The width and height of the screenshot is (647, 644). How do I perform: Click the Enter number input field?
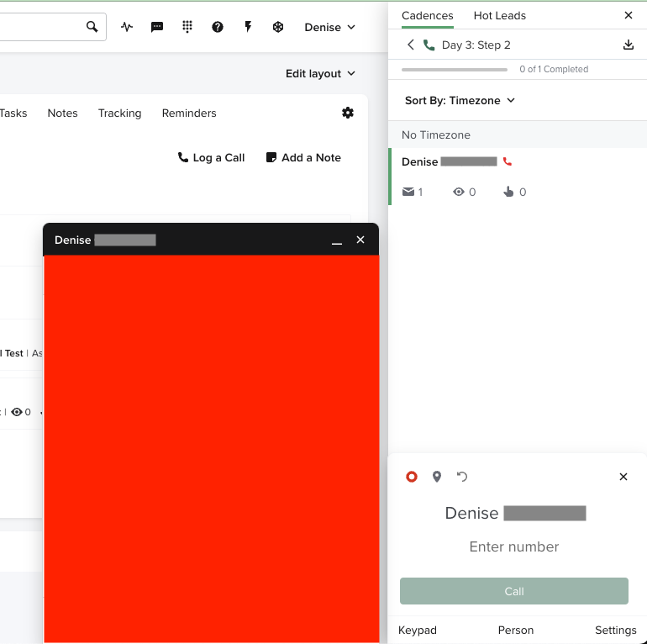point(513,546)
